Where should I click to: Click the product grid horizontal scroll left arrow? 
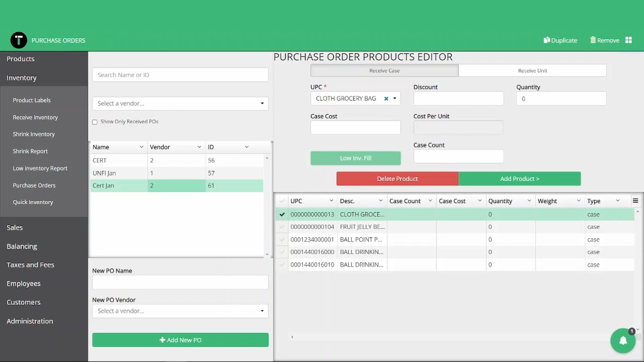292,337
